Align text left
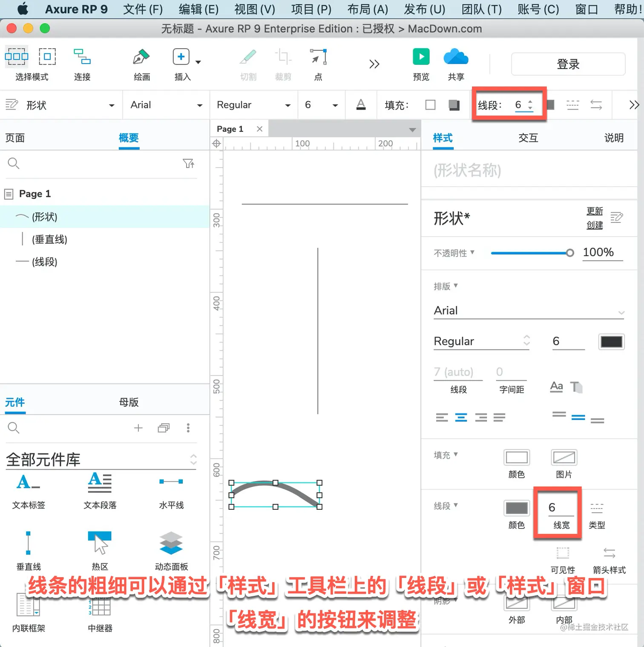The height and width of the screenshot is (647, 644). pyautogui.click(x=442, y=417)
